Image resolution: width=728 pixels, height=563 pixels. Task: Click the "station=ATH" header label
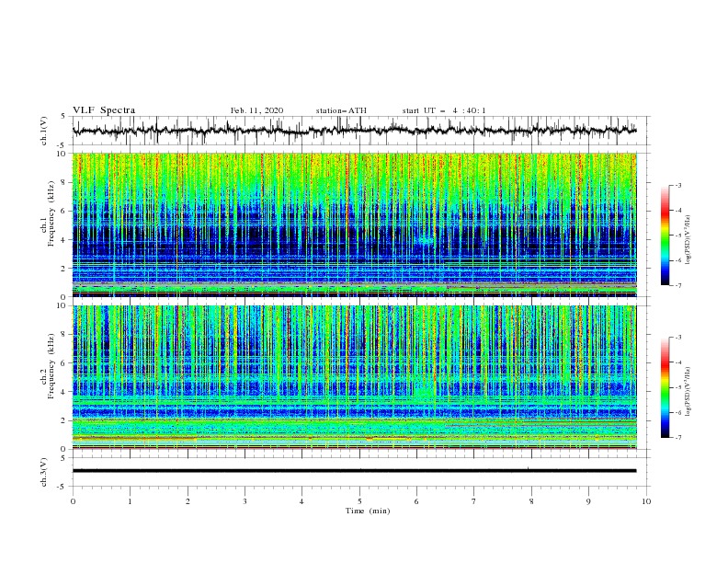[x=341, y=110]
